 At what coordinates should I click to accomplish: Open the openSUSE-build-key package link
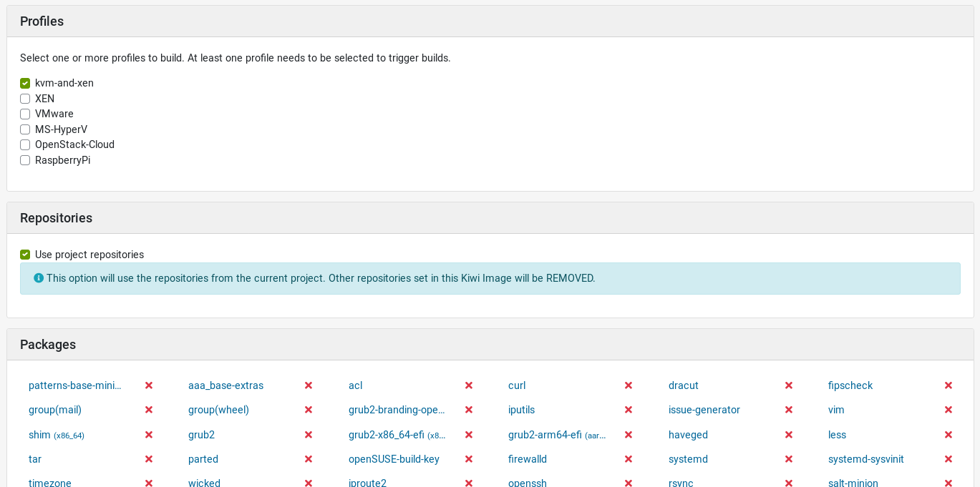[394, 459]
